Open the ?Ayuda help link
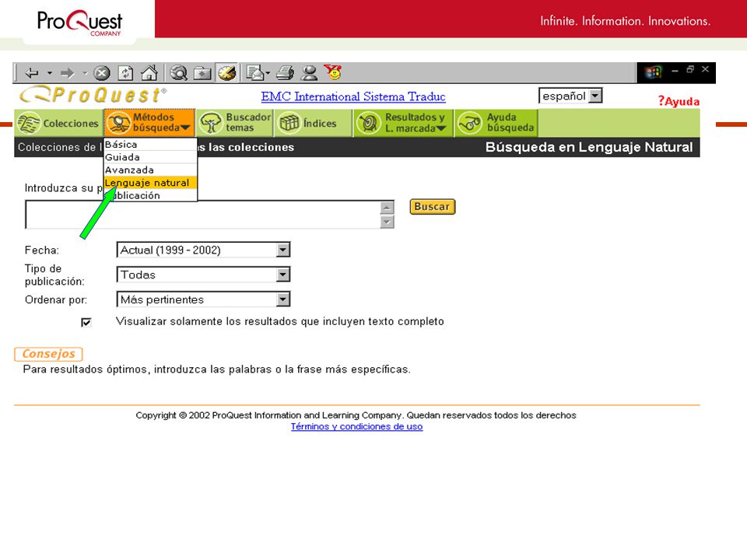This screenshot has width=747, height=560. (x=679, y=101)
